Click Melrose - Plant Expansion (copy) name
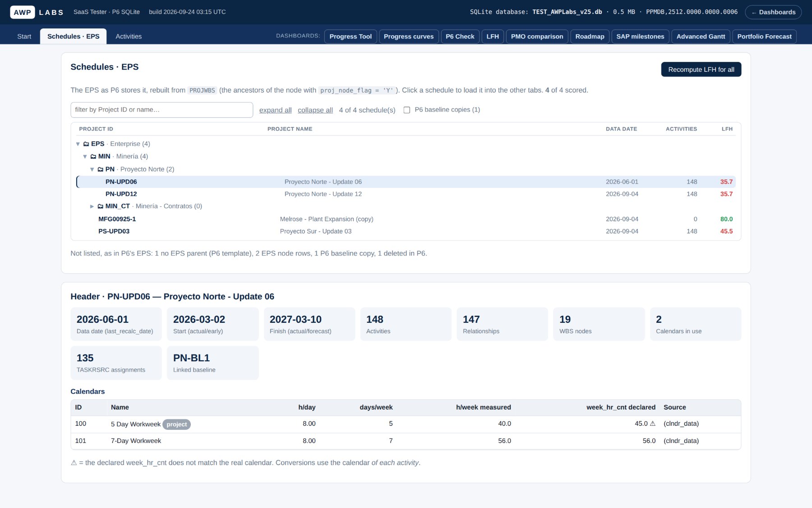This screenshot has height=508, width=812. [327, 219]
